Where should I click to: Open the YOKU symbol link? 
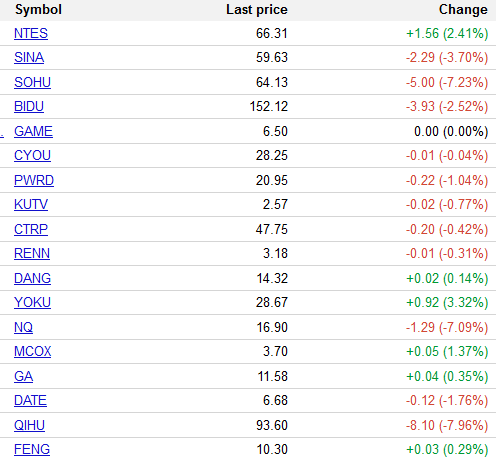pyautogui.click(x=32, y=302)
